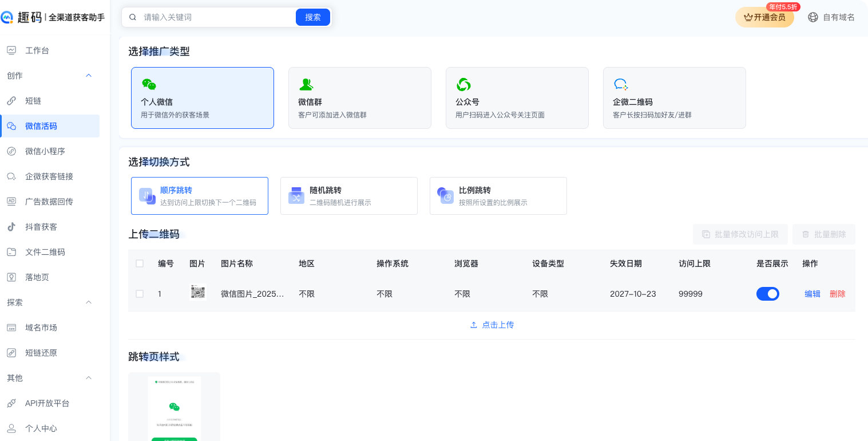Image resolution: width=868 pixels, height=441 pixels.
Task: Collapse the 创作 sidebar section
Action: pyautogui.click(x=89, y=76)
